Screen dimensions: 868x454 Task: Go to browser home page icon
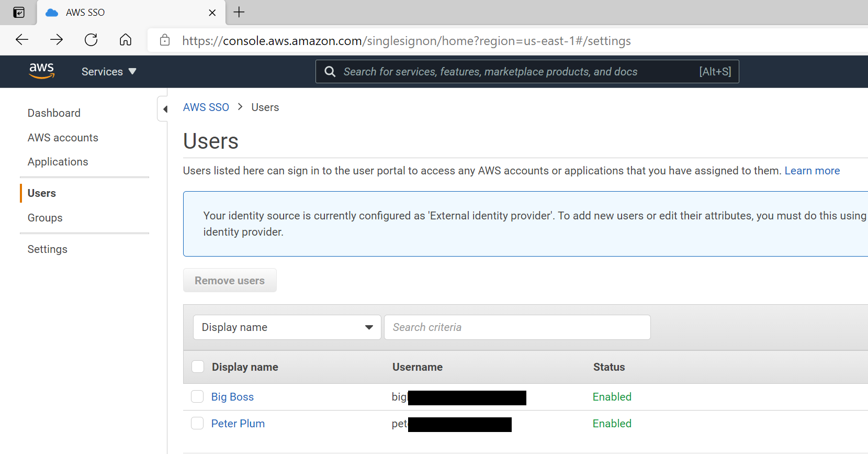(x=126, y=40)
